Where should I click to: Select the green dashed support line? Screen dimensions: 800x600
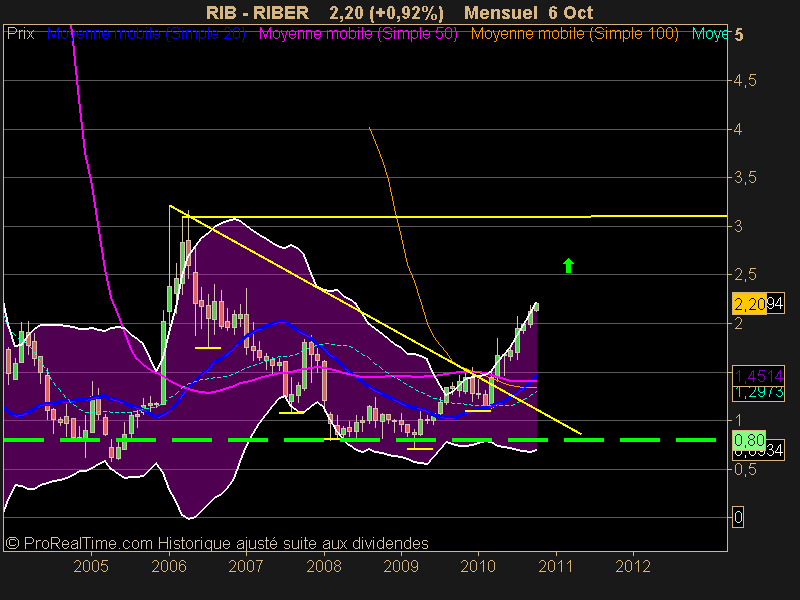tap(360, 440)
